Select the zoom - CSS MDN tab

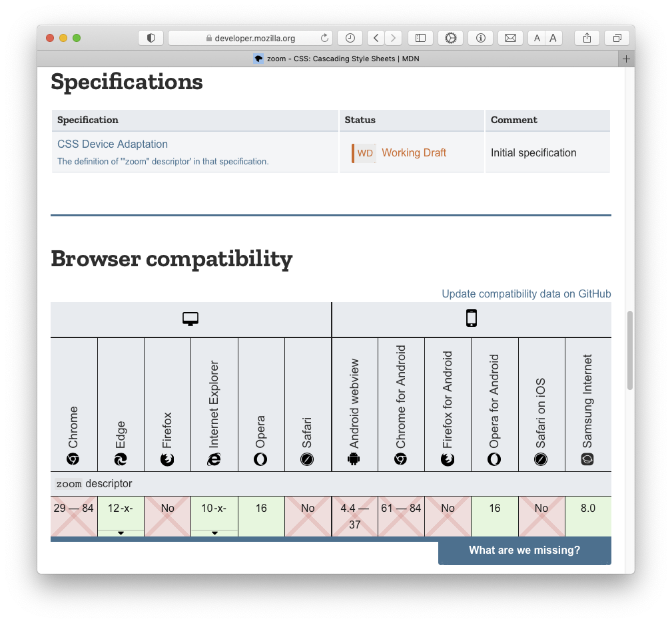[x=336, y=59]
